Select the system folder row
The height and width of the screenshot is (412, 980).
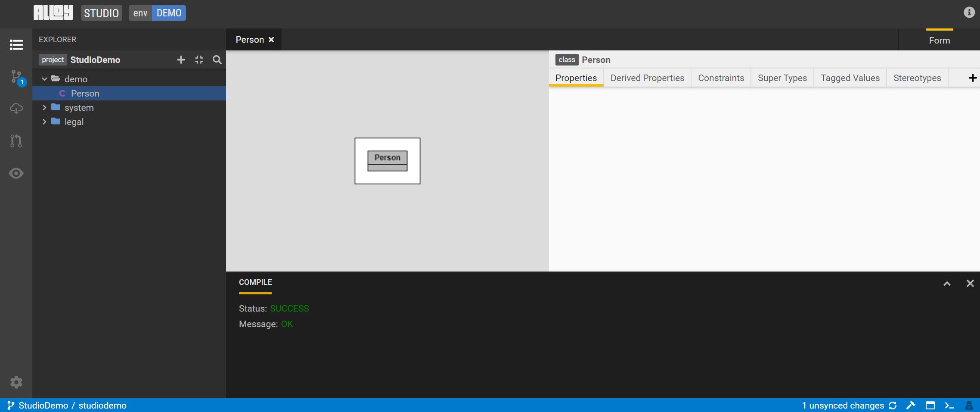click(x=129, y=107)
